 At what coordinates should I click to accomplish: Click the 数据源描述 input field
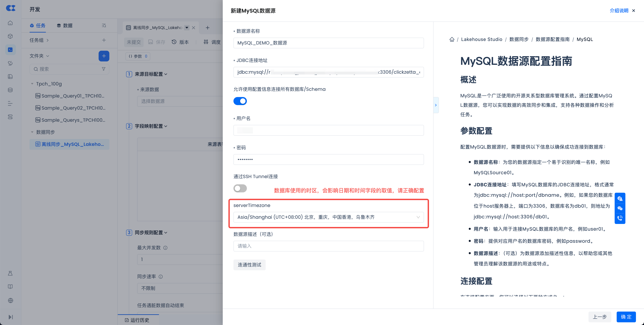(x=328, y=246)
